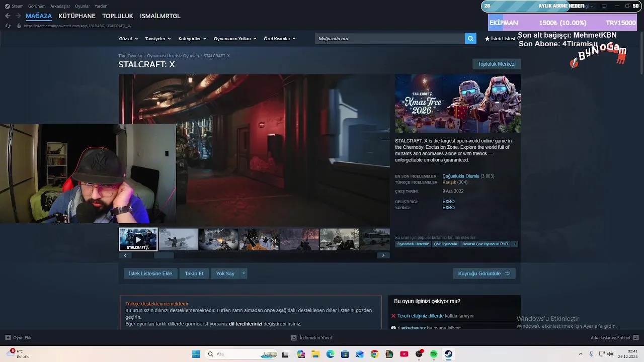The image size is (644, 362).
Task: Click İstek Listesine Ekle
Action: click(150, 274)
